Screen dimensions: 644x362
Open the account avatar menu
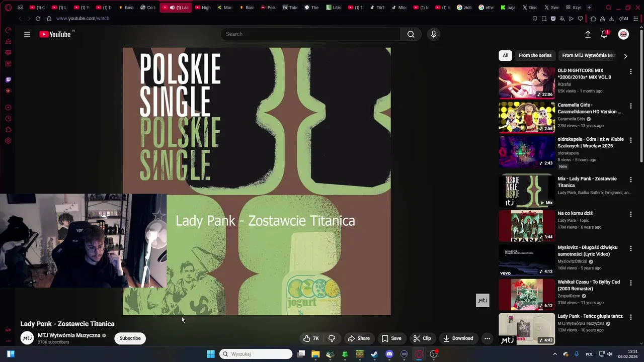click(623, 34)
